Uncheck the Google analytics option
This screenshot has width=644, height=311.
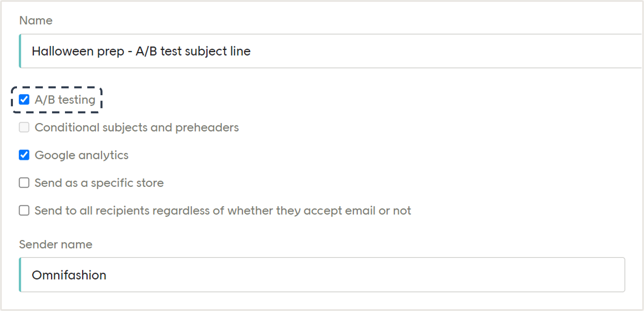(x=24, y=155)
